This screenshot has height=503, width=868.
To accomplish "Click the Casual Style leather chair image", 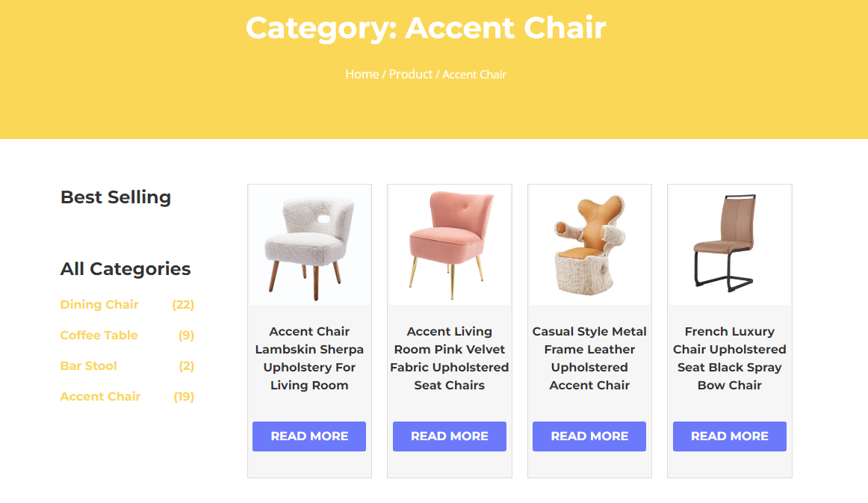I will click(589, 244).
